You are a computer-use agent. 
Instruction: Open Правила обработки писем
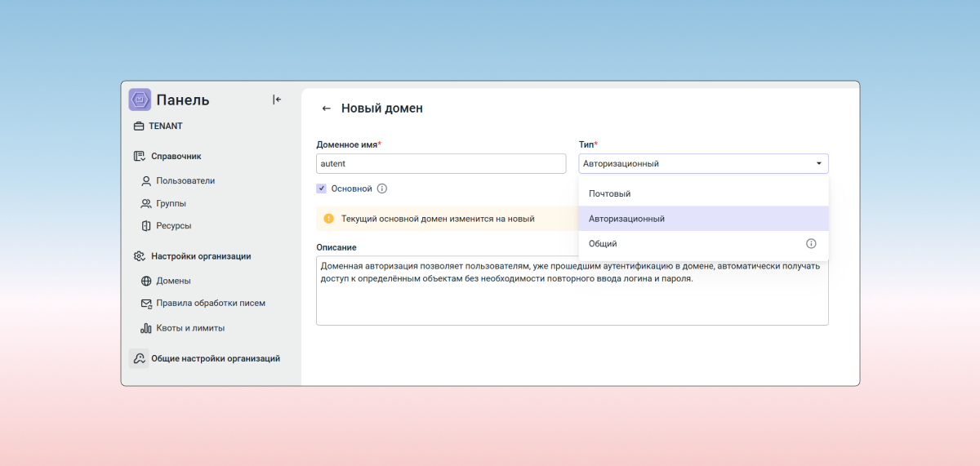coord(210,304)
